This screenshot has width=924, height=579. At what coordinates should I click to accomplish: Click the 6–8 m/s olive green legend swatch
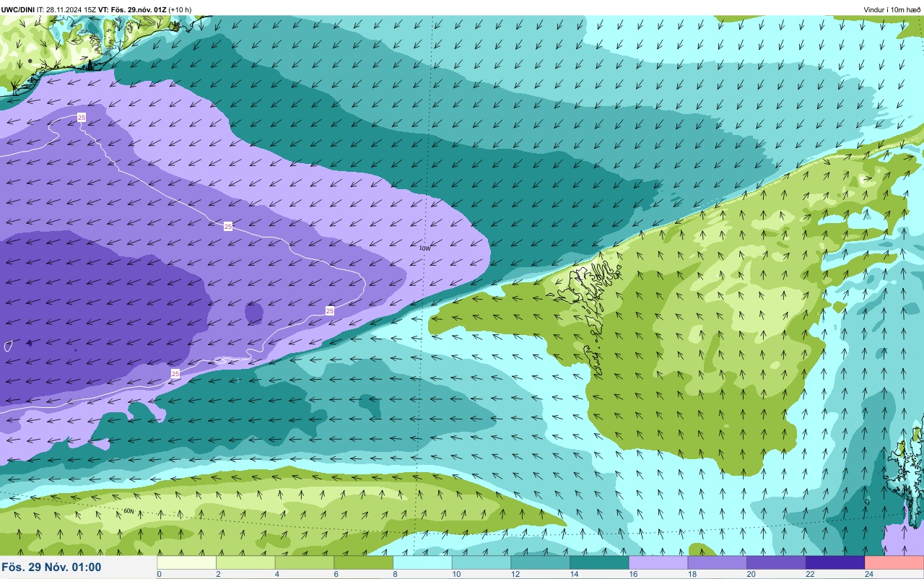(x=364, y=562)
